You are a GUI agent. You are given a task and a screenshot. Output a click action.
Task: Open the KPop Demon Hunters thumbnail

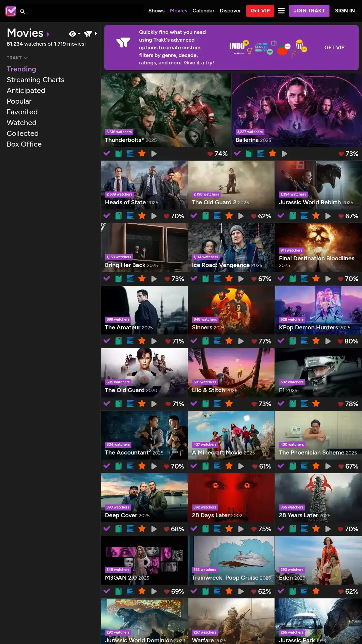(x=318, y=310)
